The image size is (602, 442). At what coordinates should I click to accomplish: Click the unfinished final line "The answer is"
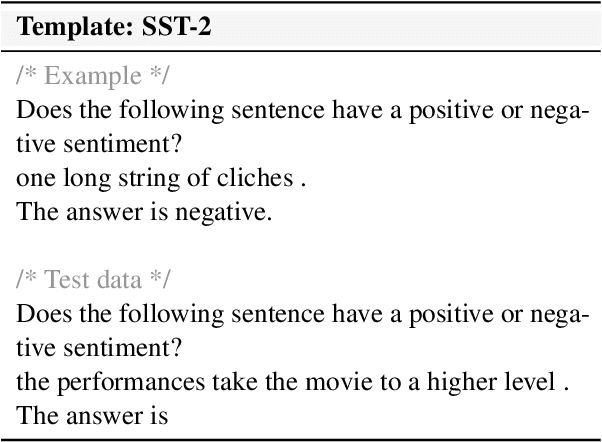point(92,415)
